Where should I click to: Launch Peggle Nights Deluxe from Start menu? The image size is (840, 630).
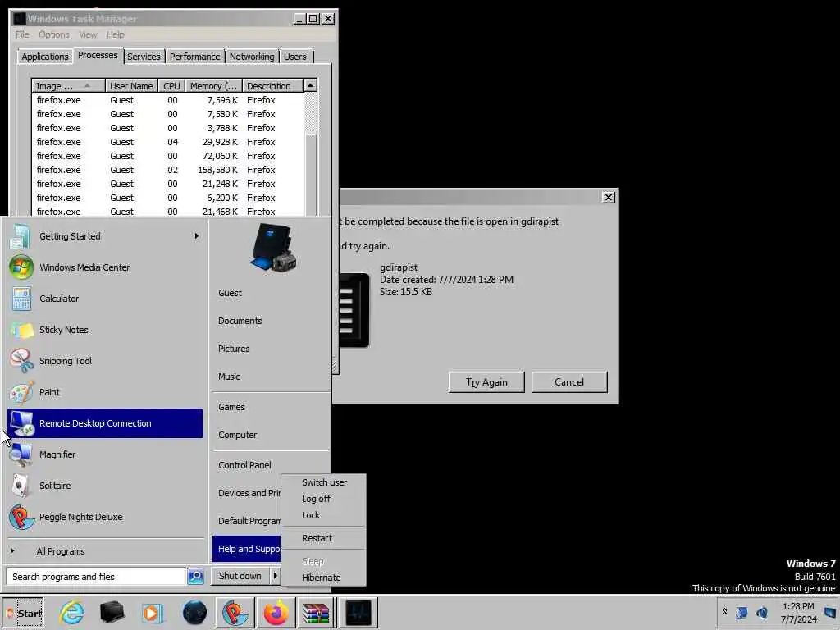[x=105, y=517]
